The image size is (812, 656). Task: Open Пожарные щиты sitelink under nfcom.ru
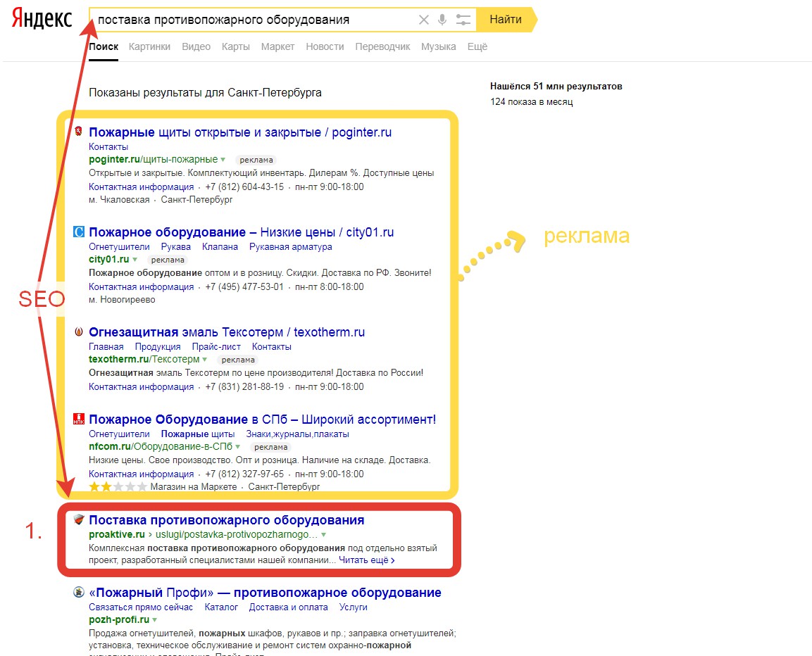(198, 434)
